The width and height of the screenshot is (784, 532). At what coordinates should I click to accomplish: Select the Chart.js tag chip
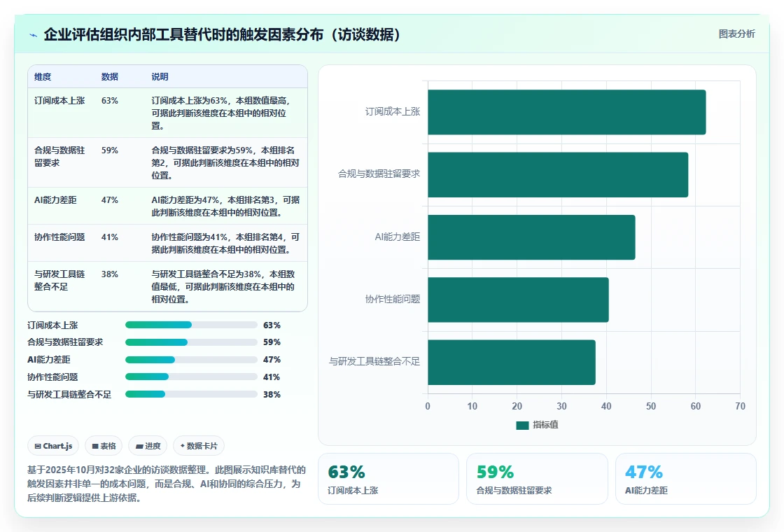coord(53,446)
